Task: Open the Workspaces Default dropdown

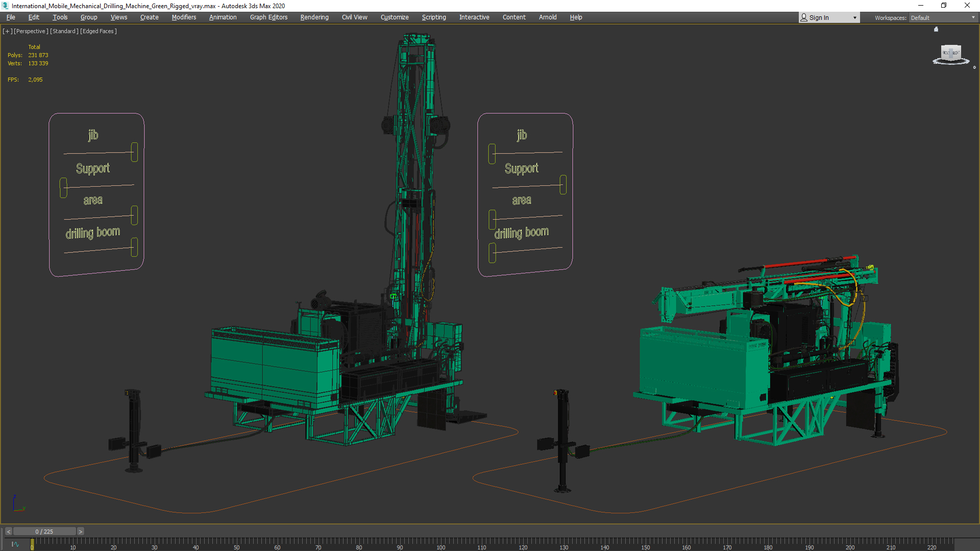Action: click(943, 18)
